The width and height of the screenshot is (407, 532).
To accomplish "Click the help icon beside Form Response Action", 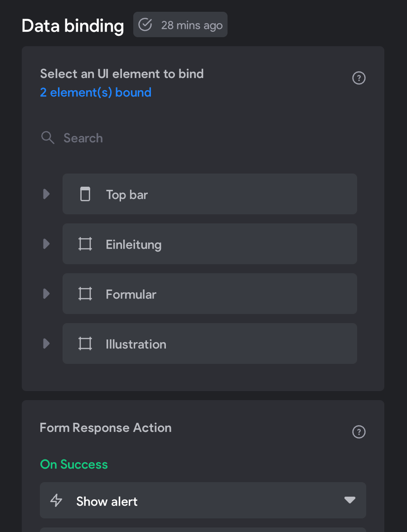I will pyautogui.click(x=359, y=432).
